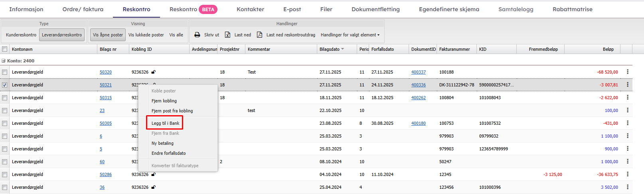Click the Vis lukkede poster view option
The width and height of the screenshot is (644, 194).
click(146, 35)
